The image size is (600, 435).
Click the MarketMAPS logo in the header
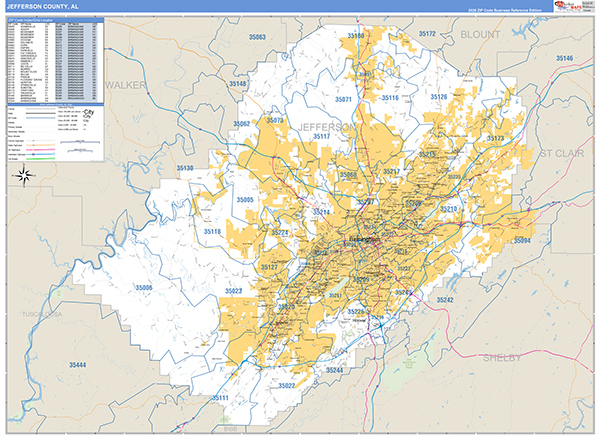point(568,6)
